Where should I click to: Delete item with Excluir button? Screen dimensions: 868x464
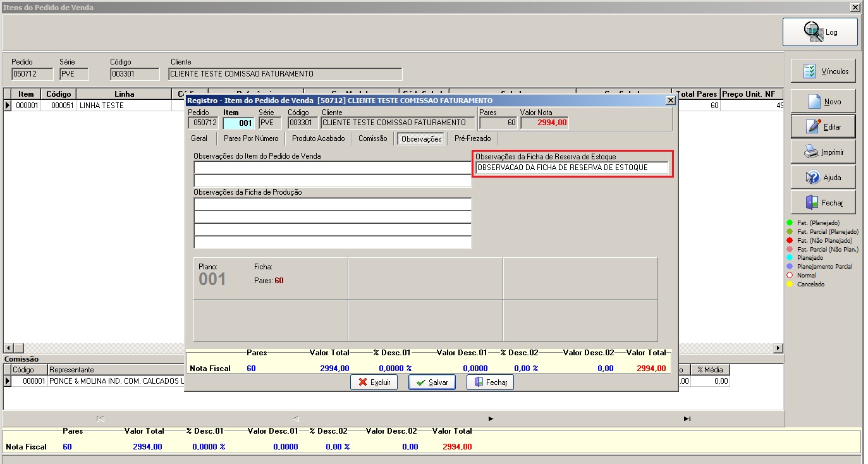(x=374, y=382)
